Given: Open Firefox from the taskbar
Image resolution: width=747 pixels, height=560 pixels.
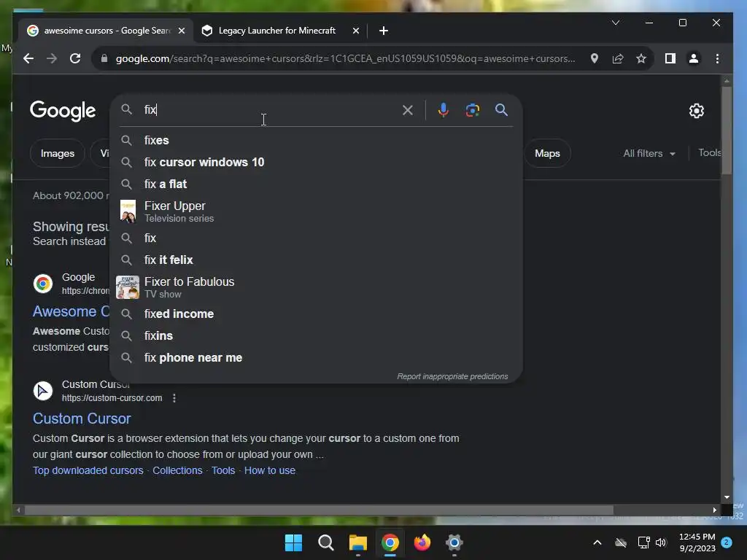Looking at the screenshot, I should pos(422,542).
